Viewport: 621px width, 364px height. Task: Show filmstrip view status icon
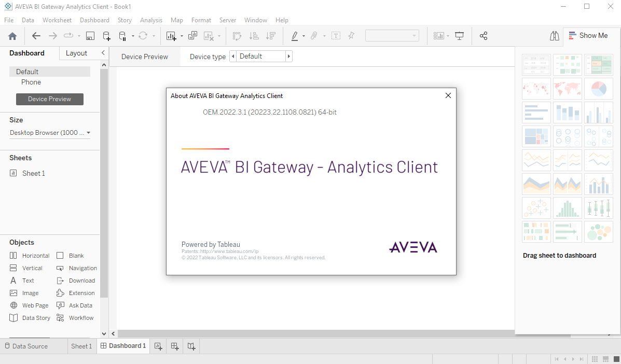click(x=605, y=359)
